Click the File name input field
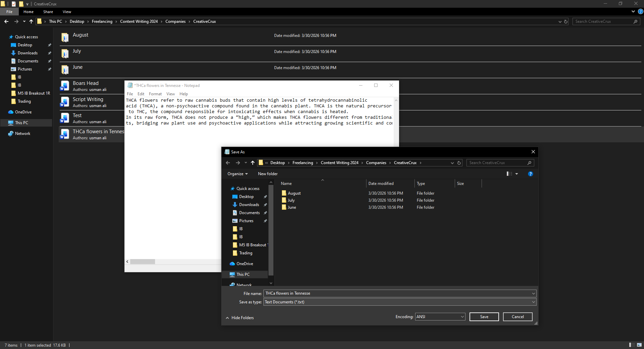The image size is (644, 349). pyautogui.click(x=397, y=293)
